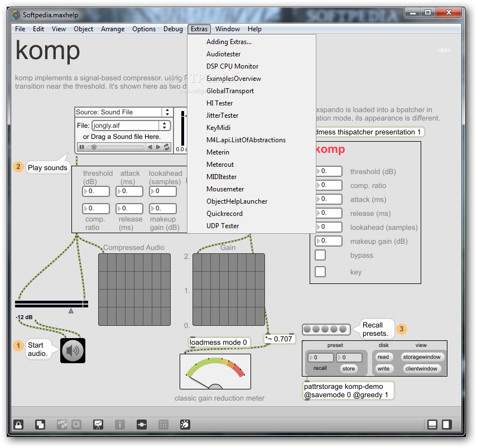Screen dimensions: 477x448
Task: Click the dial debug icon in toolbar
Action: (185, 424)
